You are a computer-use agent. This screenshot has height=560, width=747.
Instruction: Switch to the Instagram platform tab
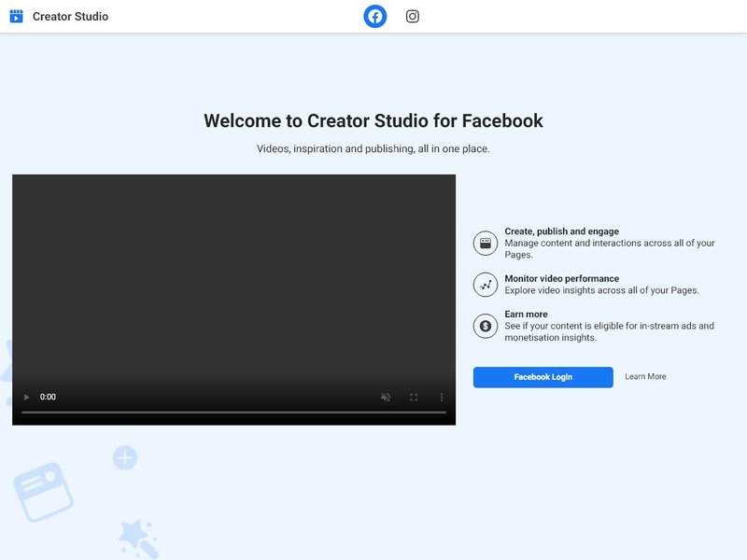point(413,16)
